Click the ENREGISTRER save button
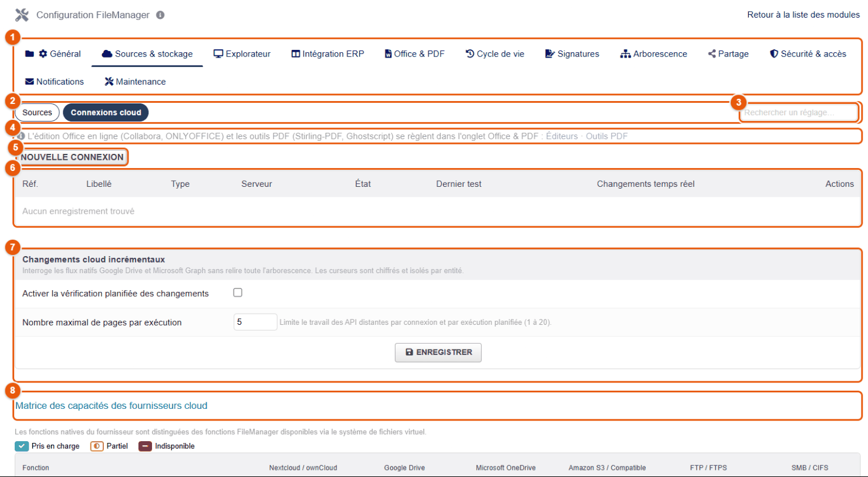The height and width of the screenshot is (477, 868). click(x=438, y=352)
